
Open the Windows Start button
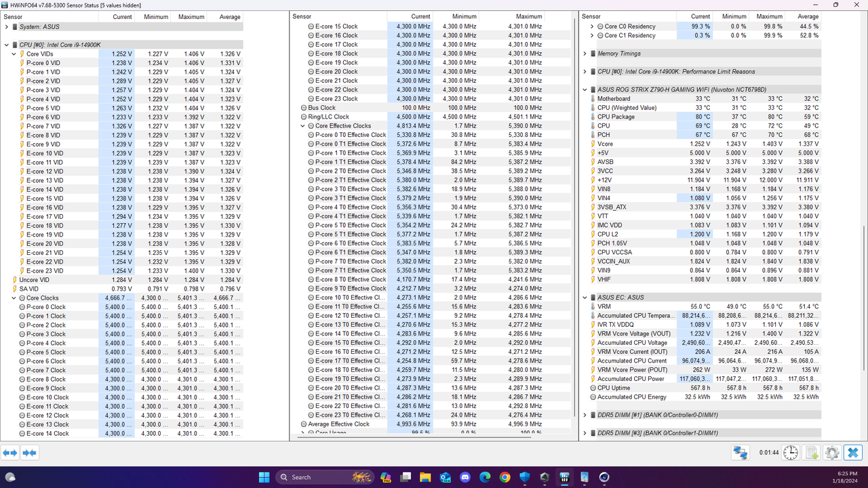coord(264,477)
